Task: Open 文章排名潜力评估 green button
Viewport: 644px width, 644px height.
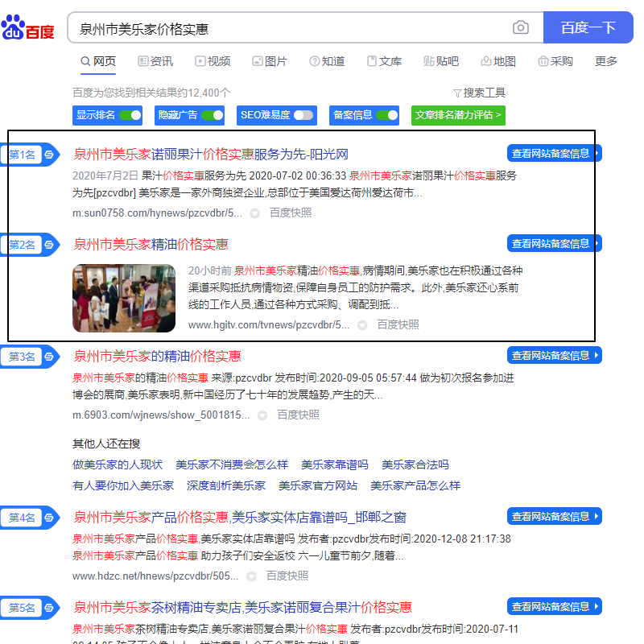Action: pyautogui.click(x=458, y=115)
